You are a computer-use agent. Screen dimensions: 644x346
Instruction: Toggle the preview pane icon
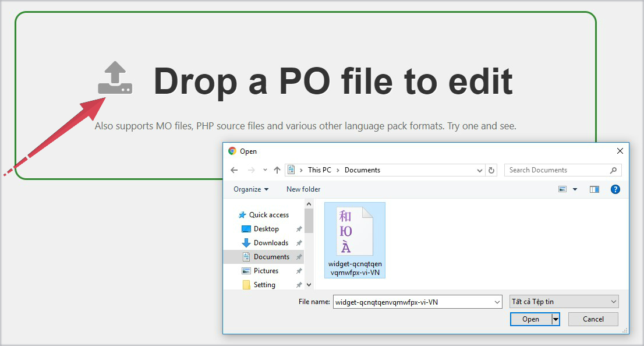tap(594, 189)
